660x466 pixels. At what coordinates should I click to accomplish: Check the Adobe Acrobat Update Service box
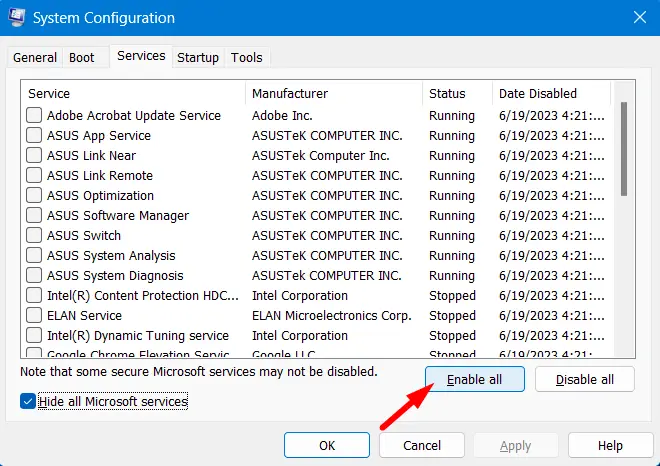point(34,116)
